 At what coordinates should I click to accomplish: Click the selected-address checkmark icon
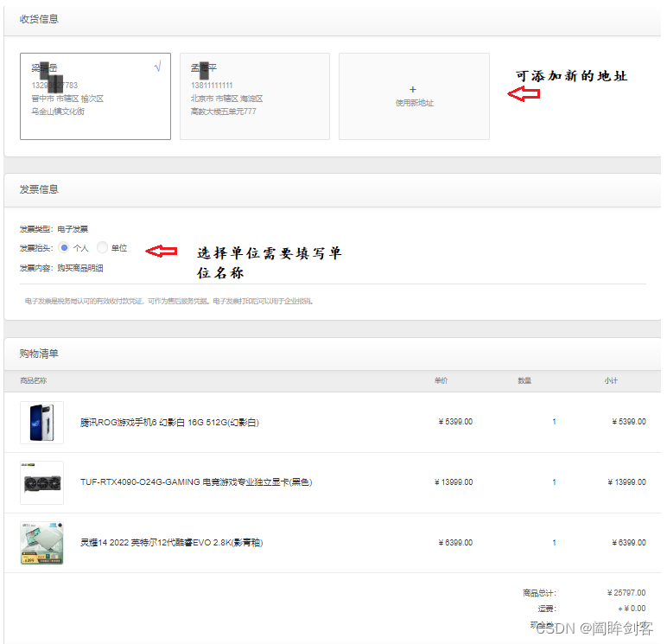pos(158,67)
